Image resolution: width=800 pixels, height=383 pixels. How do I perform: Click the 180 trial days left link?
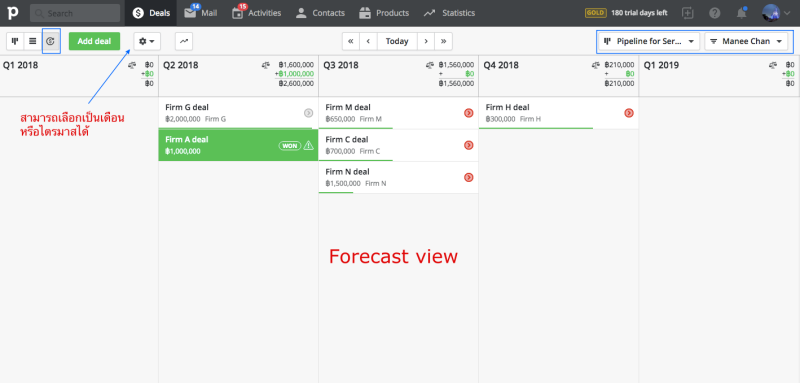(639, 13)
